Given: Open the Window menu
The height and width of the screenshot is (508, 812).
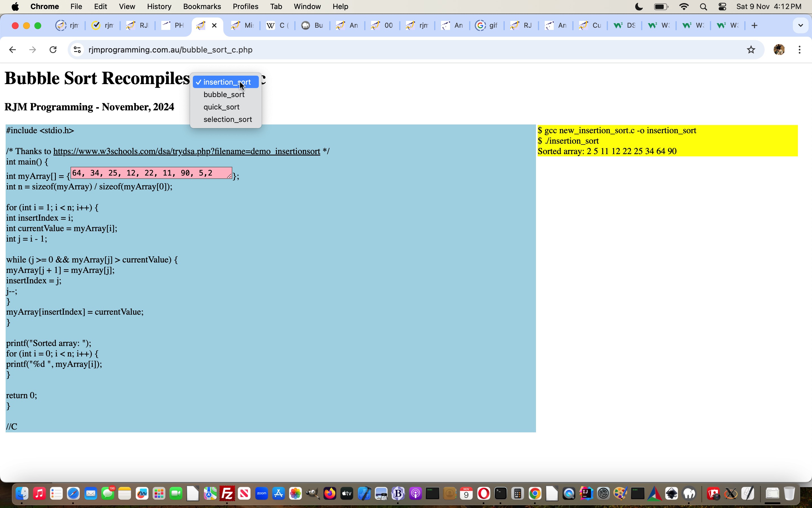Looking at the screenshot, I should pos(307,7).
